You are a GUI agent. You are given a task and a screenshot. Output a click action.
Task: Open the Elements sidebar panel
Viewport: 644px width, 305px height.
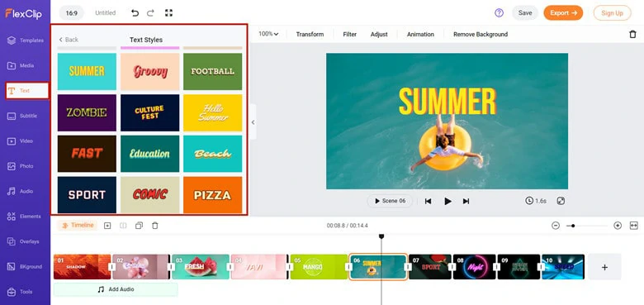tap(25, 217)
